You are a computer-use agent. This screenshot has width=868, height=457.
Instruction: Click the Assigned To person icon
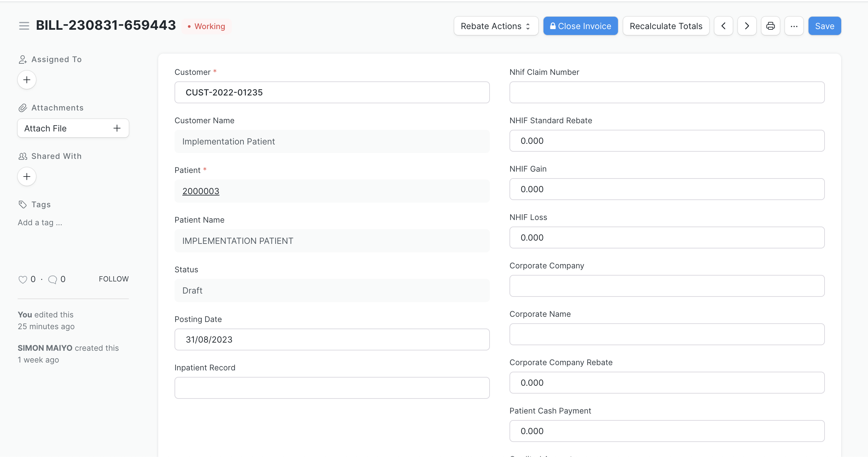23,59
